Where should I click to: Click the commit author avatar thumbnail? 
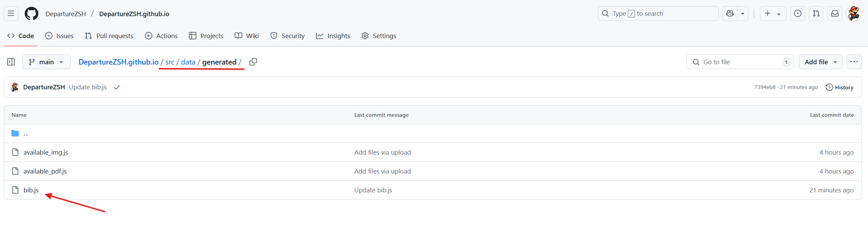14,87
